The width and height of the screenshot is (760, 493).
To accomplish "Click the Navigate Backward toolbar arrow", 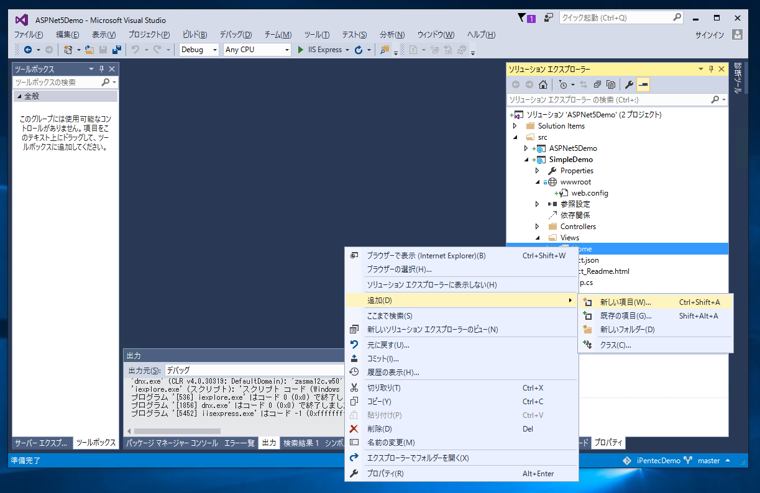I will [28, 49].
